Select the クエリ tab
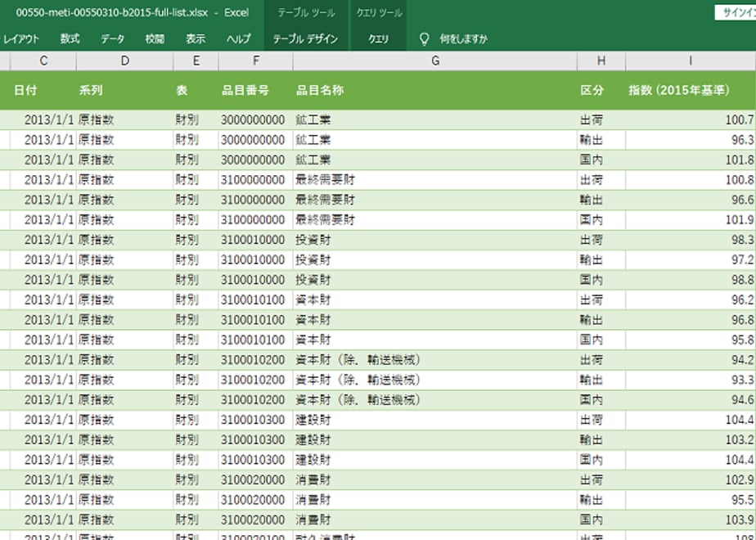Viewport: 756px width, 540px height. pyautogui.click(x=379, y=39)
